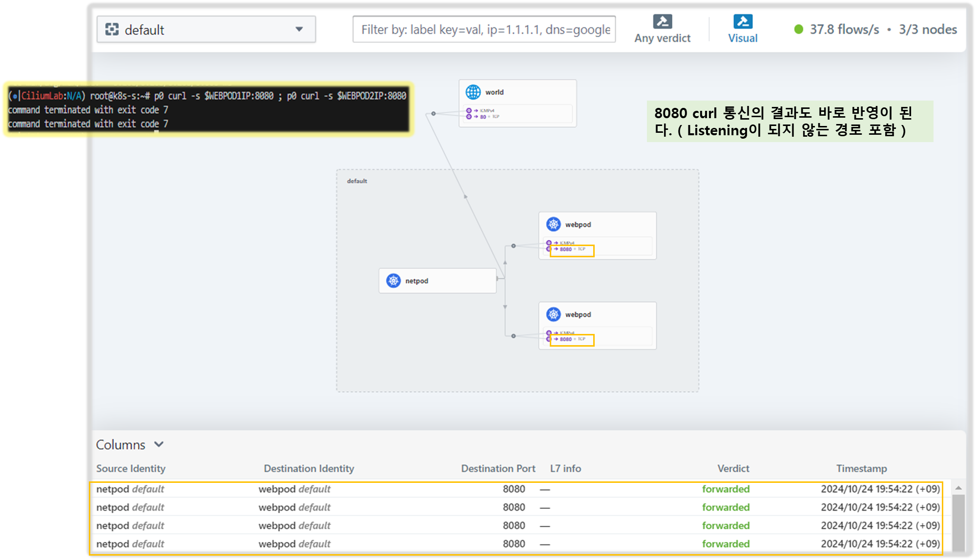The width and height of the screenshot is (976, 560).
Task: Click the green flows status indicator dot
Action: 799,29
